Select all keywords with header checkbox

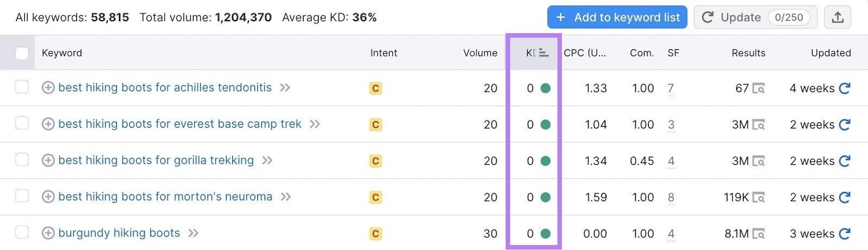[x=22, y=53]
